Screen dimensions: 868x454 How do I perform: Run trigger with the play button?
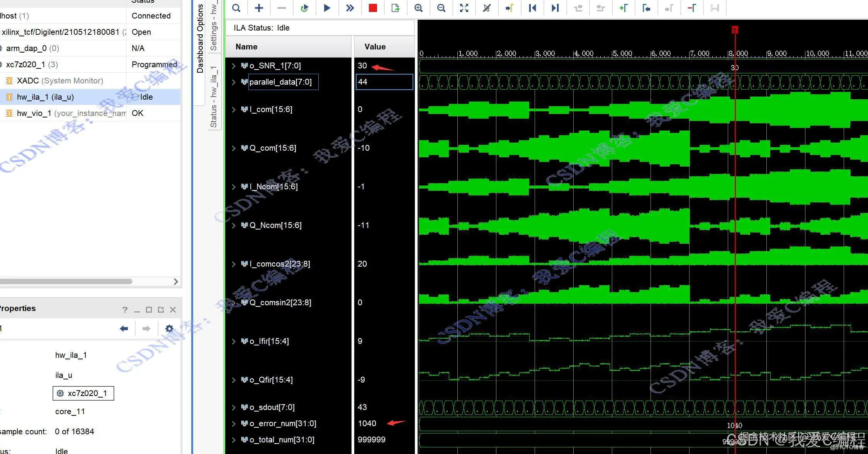[x=327, y=8]
